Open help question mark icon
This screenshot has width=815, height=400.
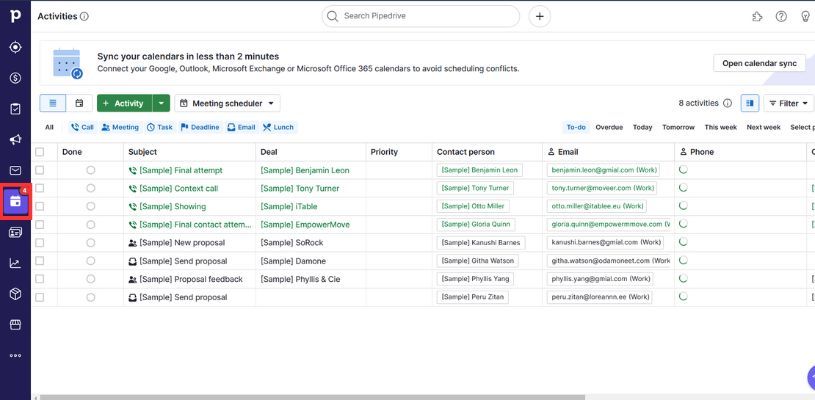pos(781,17)
